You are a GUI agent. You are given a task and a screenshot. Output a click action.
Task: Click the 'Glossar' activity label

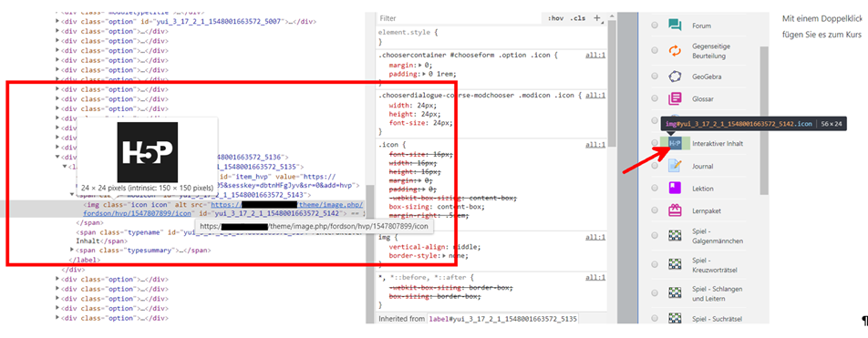[702, 99]
